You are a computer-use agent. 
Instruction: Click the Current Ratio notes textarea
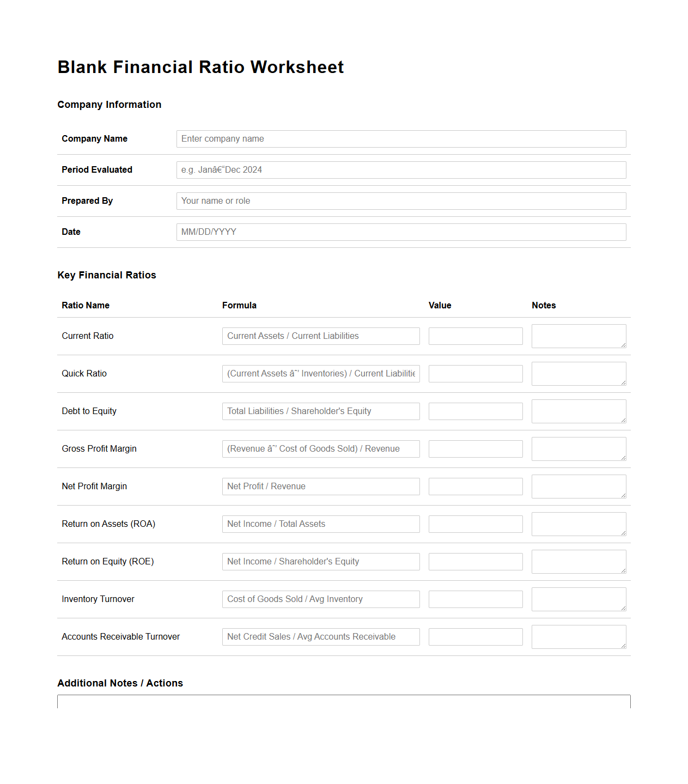(x=579, y=336)
